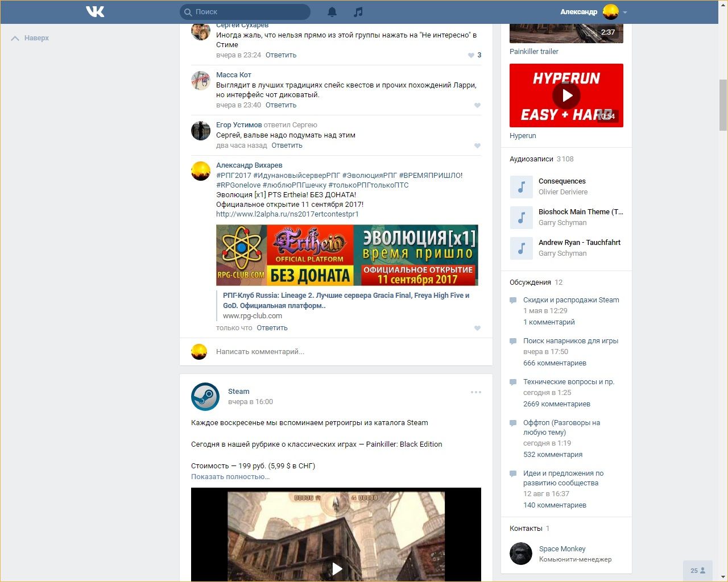The image size is (728, 582).
Task: Play Consequences track icon
Action: click(521, 186)
